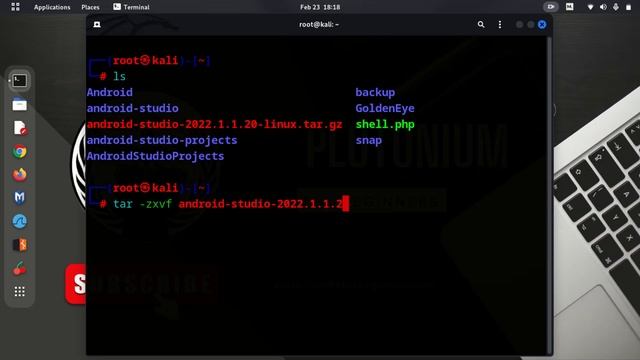Open the file manager dock icon

[x=19, y=104]
